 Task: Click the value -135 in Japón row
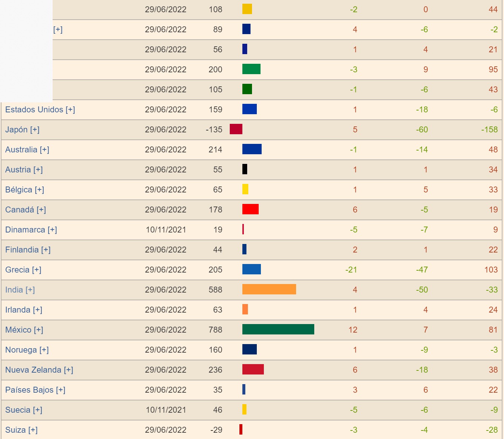(214, 130)
